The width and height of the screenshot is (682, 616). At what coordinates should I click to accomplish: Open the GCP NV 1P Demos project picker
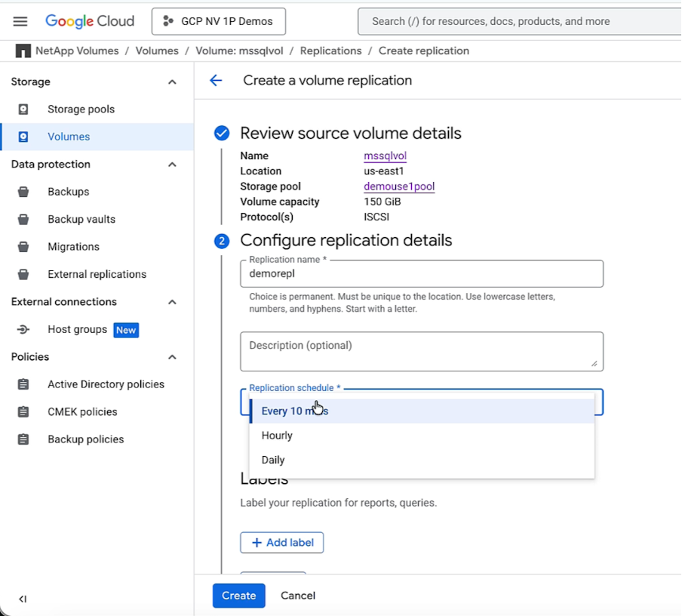(218, 21)
